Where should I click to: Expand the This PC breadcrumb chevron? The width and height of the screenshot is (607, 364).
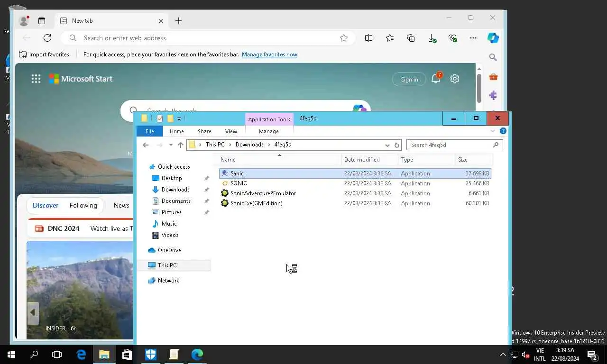(230, 145)
